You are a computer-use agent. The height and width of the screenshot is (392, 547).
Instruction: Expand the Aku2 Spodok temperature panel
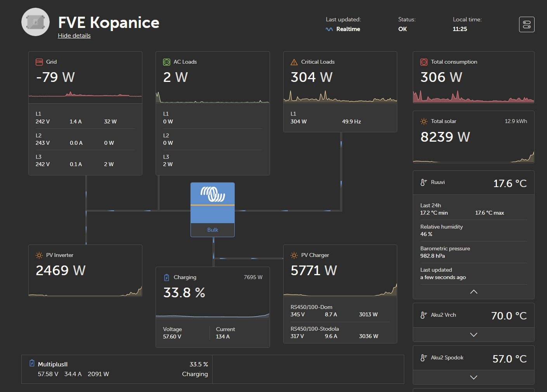pyautogui.click(x=473, y=377)
